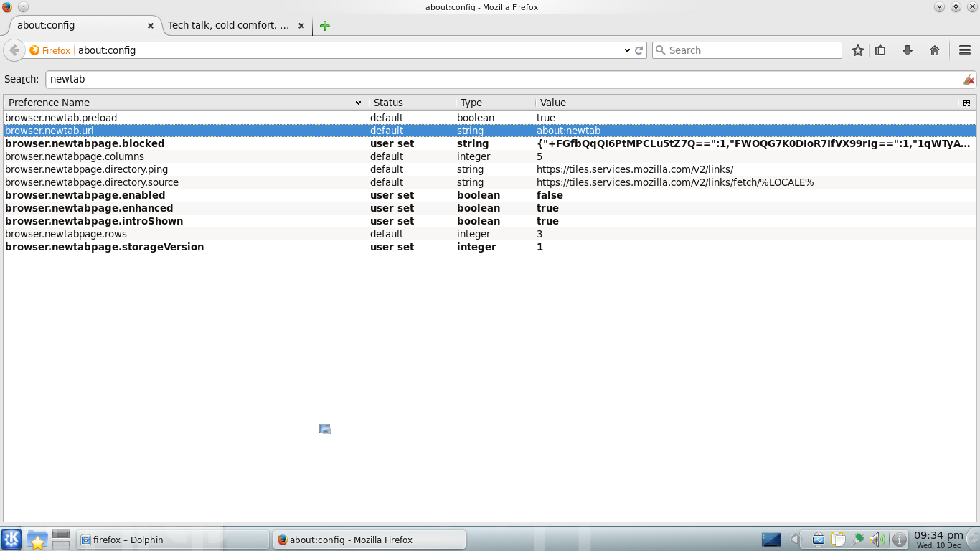980x551 pixels.
Task: Open the network connection tray icon
Action: click(857, 540)
